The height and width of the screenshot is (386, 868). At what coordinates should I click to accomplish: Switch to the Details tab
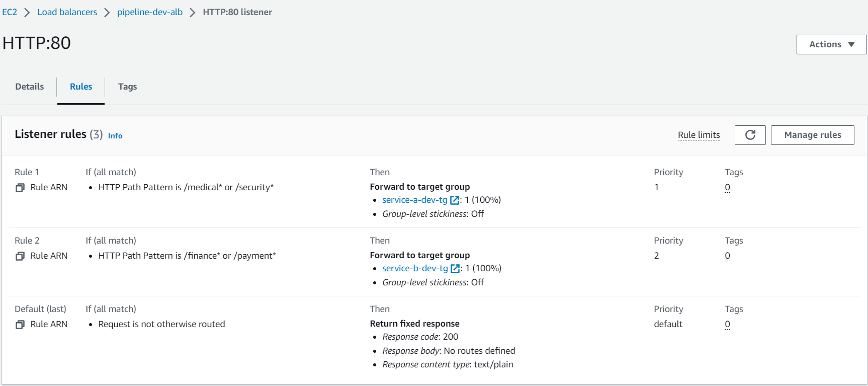[30, 87]
